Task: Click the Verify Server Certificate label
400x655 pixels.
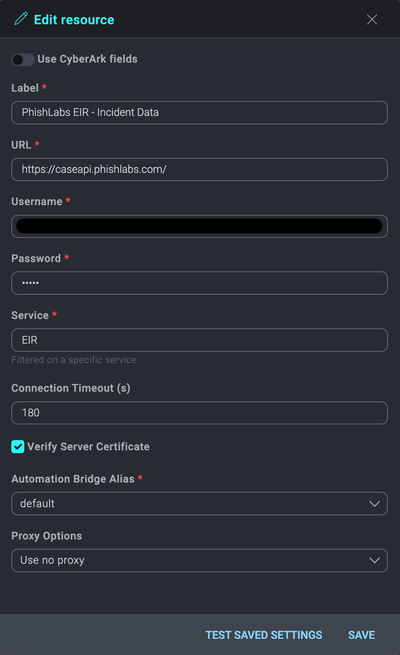Action: [88, 447]
